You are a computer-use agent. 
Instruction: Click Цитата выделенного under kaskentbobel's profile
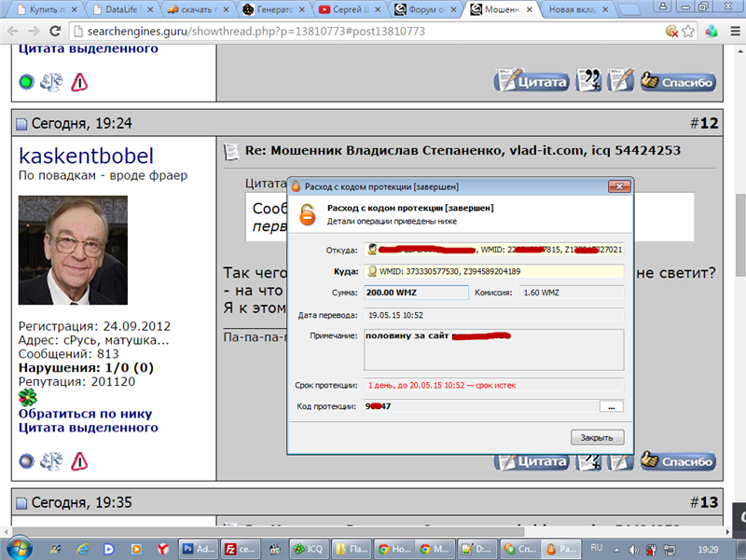pyautogui.click(x=88, y=428)
